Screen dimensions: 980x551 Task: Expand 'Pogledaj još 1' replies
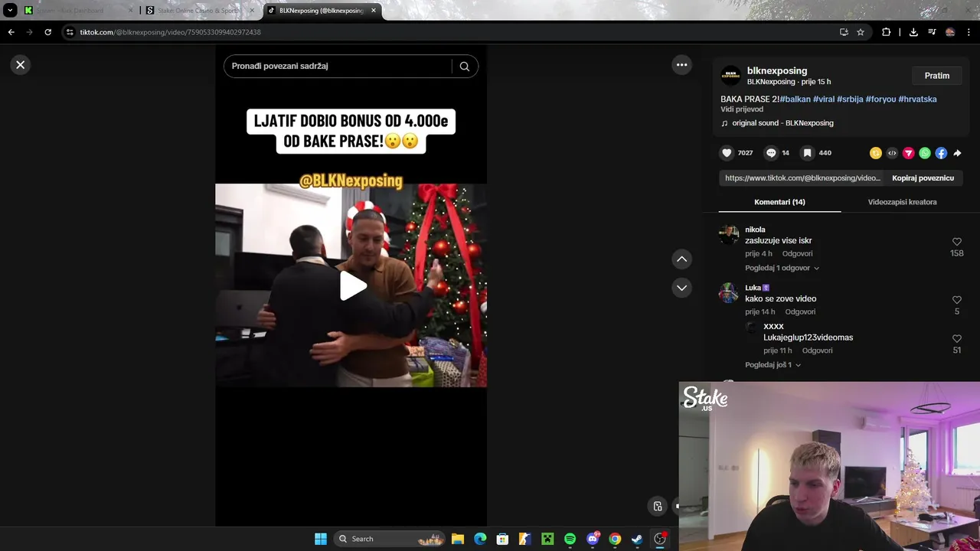pyautogui.click(x=773, y=365)
